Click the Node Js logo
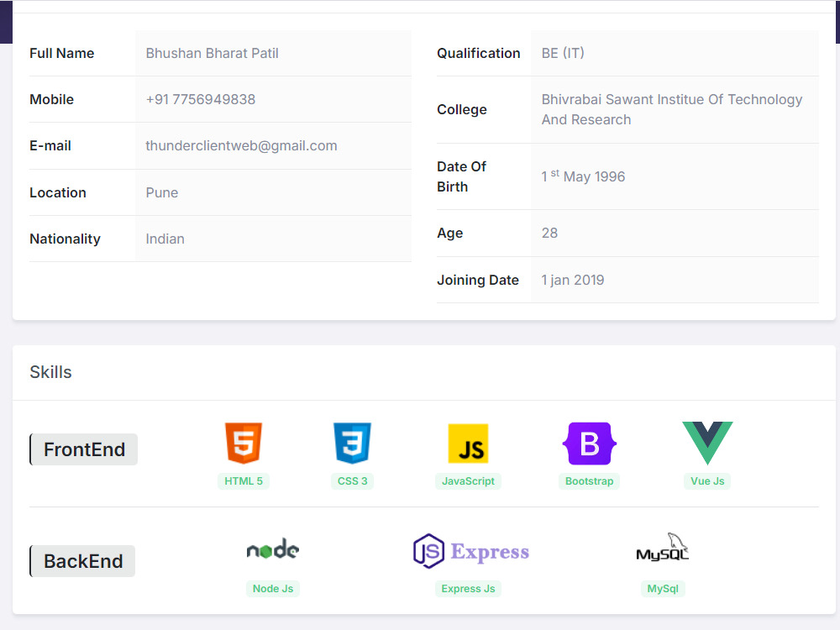Image resolution: width=840 pixels, height=630 pixels. tap(273, 549)
